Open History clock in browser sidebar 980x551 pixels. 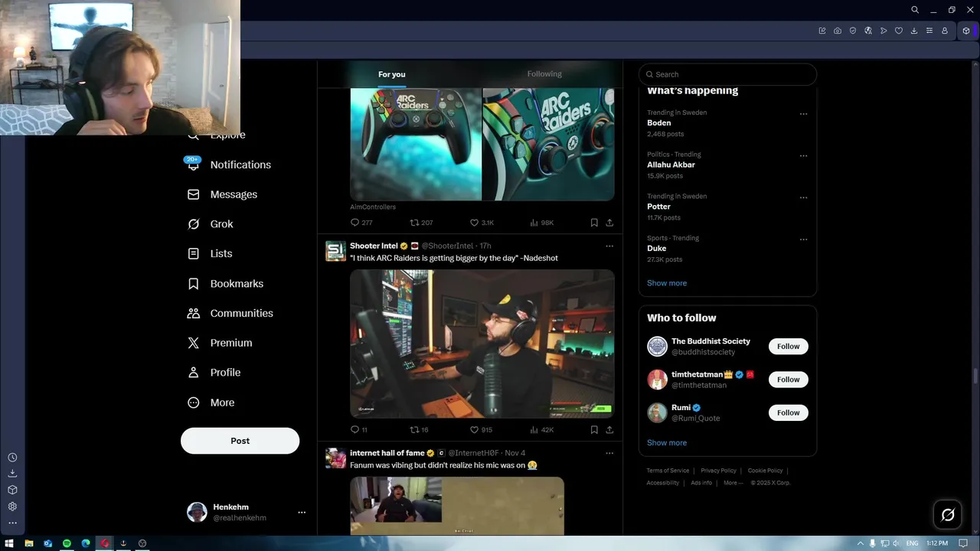pos(12,458)
